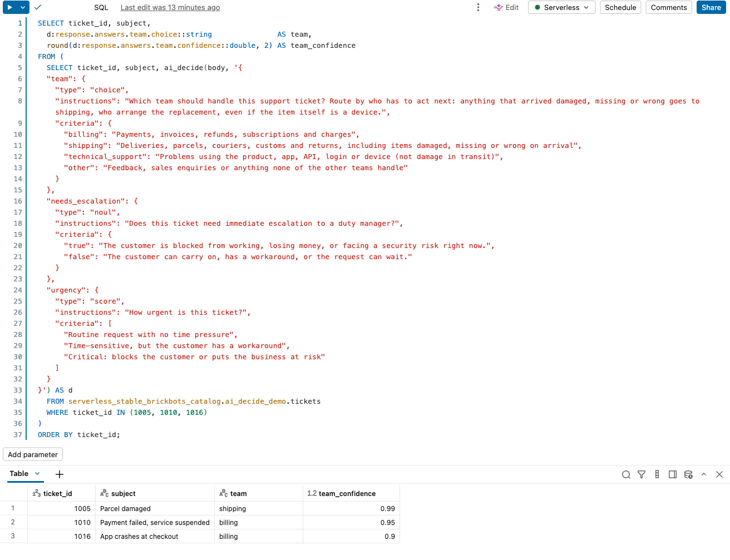This screenshot has height=560, width=730.
Task: Click the team column header
Action: [259, 493]
